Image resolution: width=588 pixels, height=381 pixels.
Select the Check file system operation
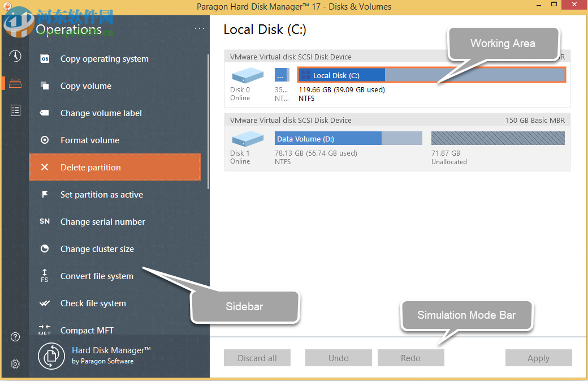93,303
